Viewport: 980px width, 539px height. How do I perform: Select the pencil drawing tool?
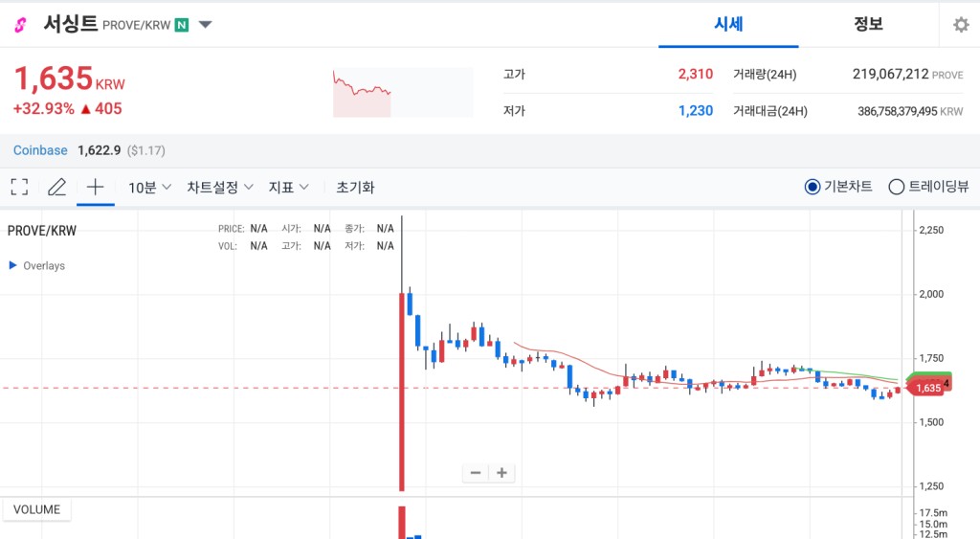[x=56, y=187]
